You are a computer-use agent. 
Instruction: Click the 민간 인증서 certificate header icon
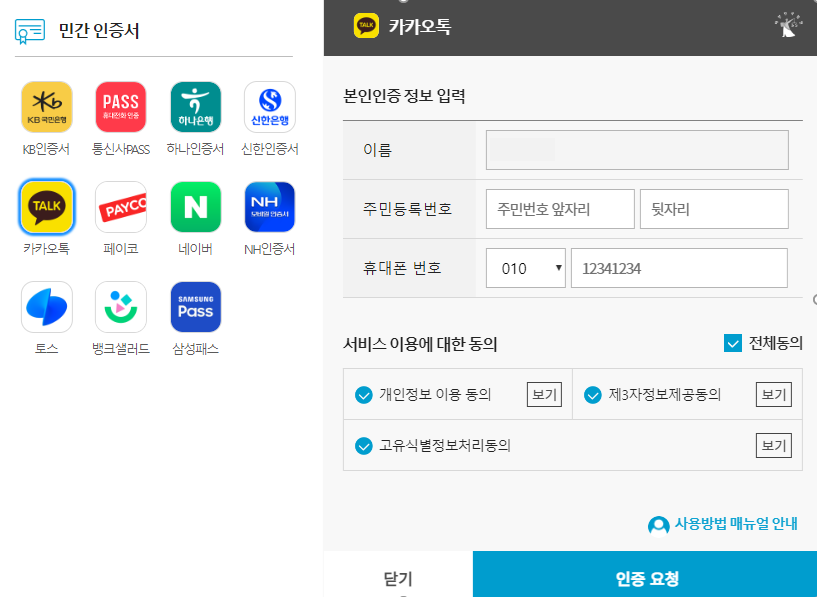[30, 31]
